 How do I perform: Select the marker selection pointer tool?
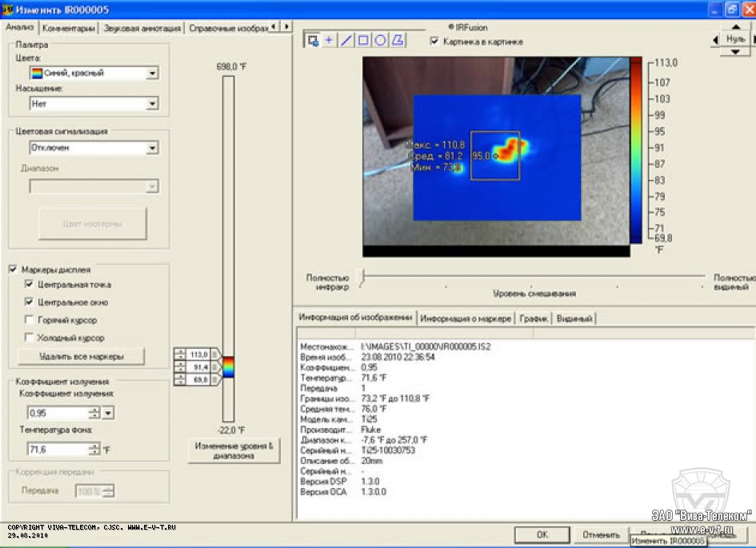click(313, 41)
